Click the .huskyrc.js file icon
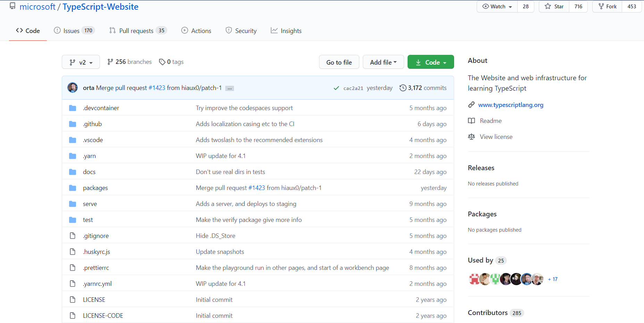The height and width of the screenshot is (323, 644). 73,252
